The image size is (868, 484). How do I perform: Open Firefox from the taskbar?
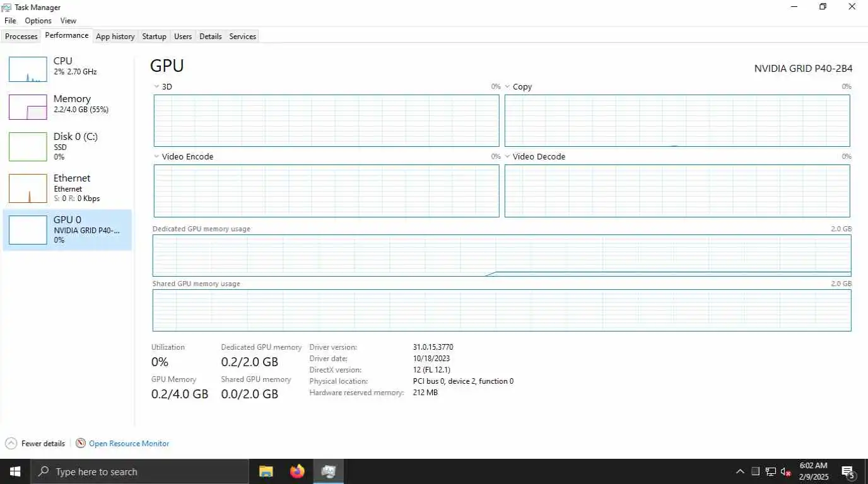pos(297,471)
